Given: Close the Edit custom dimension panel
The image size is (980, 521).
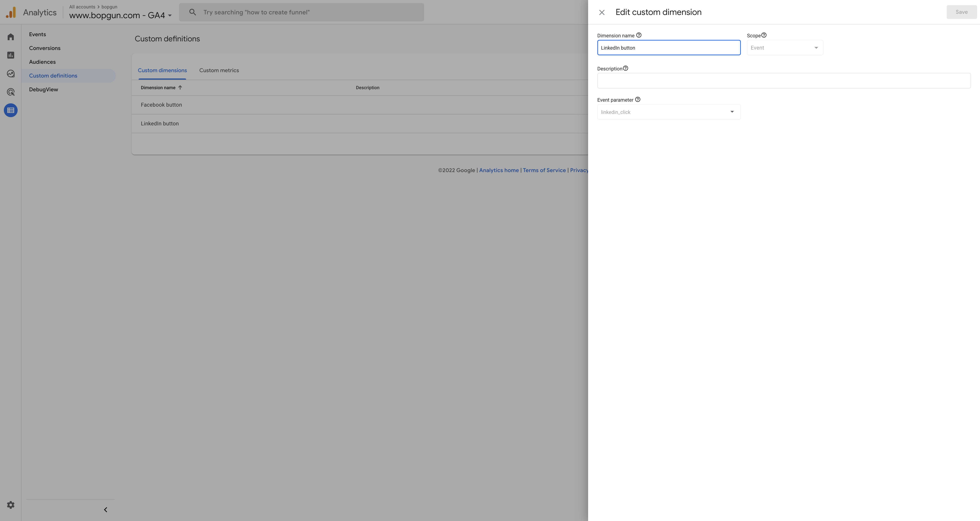Looking at the screenshot, I should pos(602,12).
